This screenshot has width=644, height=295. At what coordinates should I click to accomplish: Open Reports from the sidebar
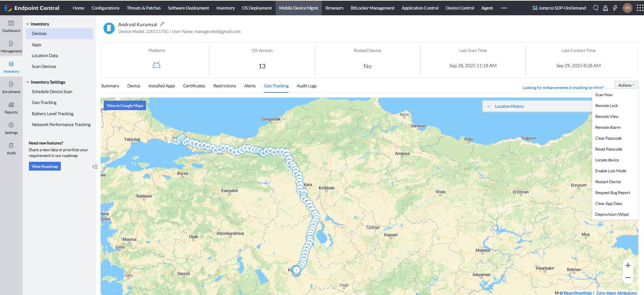pyautogui.click(x=11, y=108)
